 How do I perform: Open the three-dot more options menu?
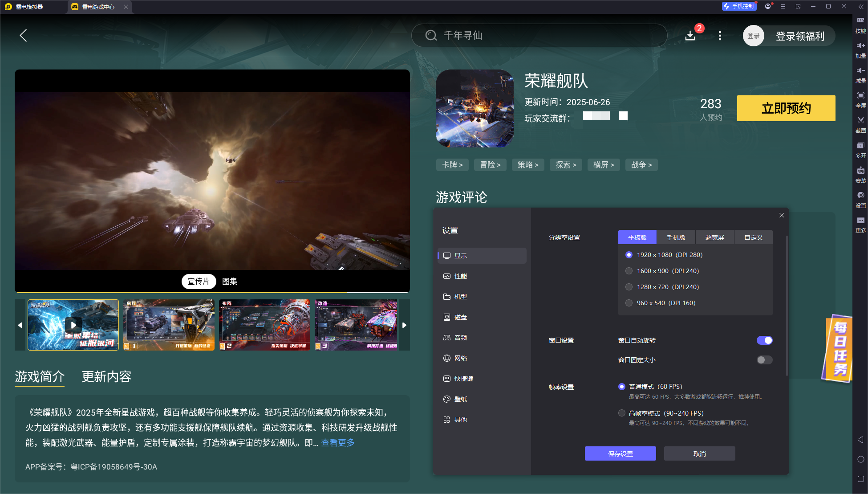coord(720,36)
